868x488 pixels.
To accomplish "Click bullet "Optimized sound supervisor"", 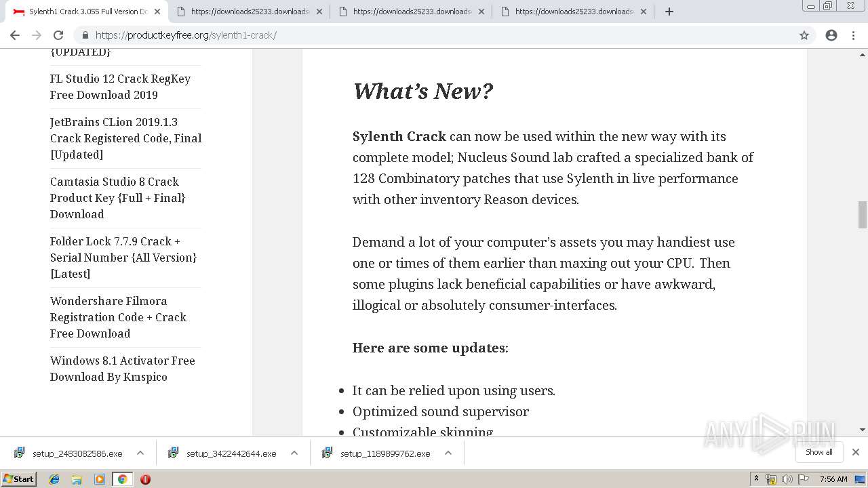I will [441, 411].
